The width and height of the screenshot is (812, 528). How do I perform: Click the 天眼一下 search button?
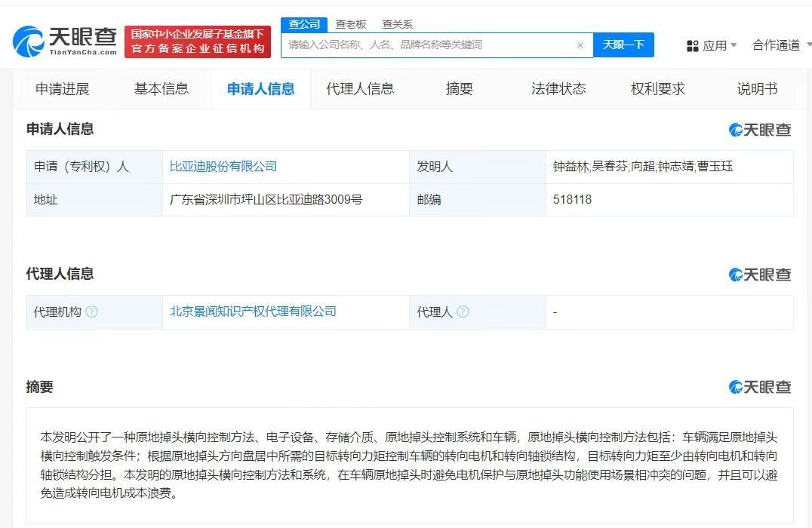click(624, 45)
